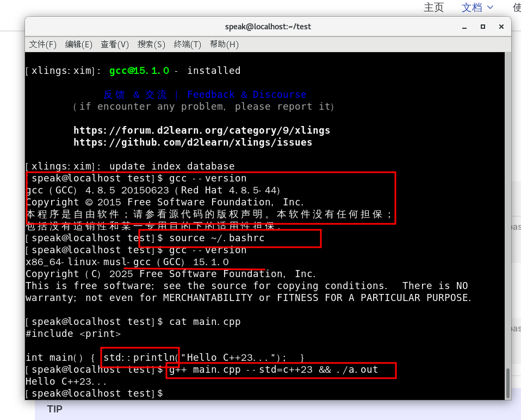521x420 pixels.
Task: Click the 'g++ main.cpp --std=c++23' command
Action: pos(240,369)
